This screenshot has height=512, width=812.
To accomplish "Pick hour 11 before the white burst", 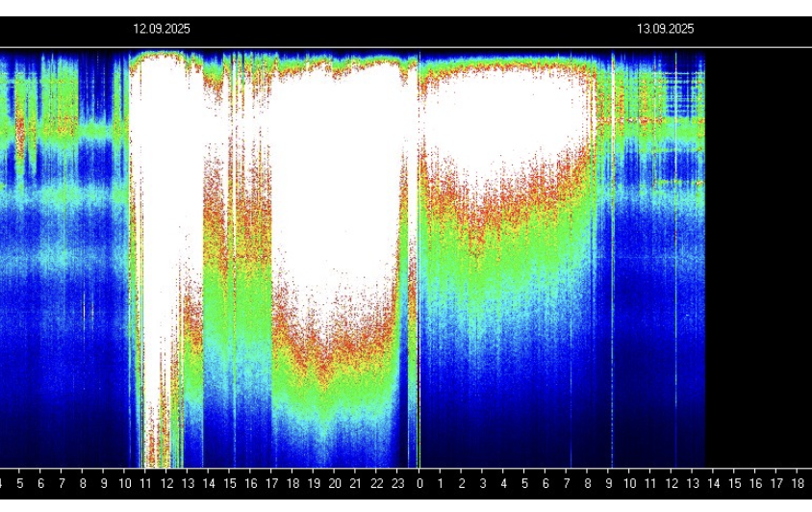I will (145, 483).
